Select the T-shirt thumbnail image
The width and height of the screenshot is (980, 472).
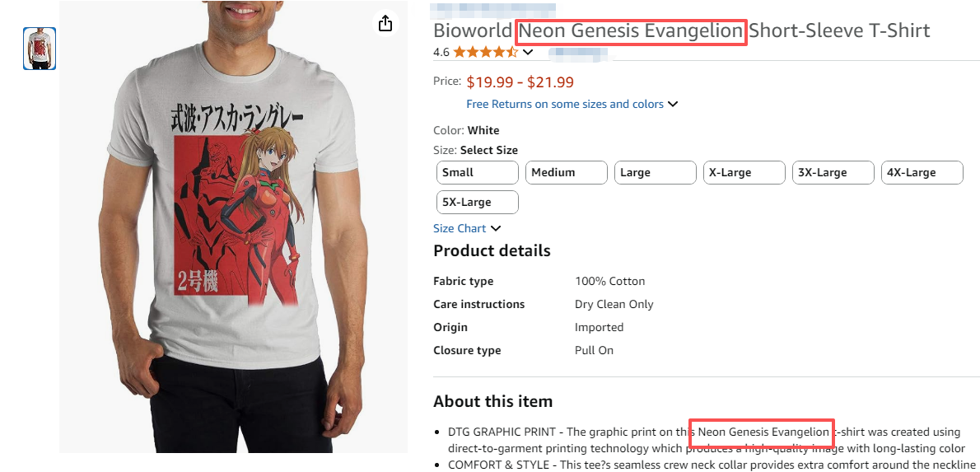40,49
